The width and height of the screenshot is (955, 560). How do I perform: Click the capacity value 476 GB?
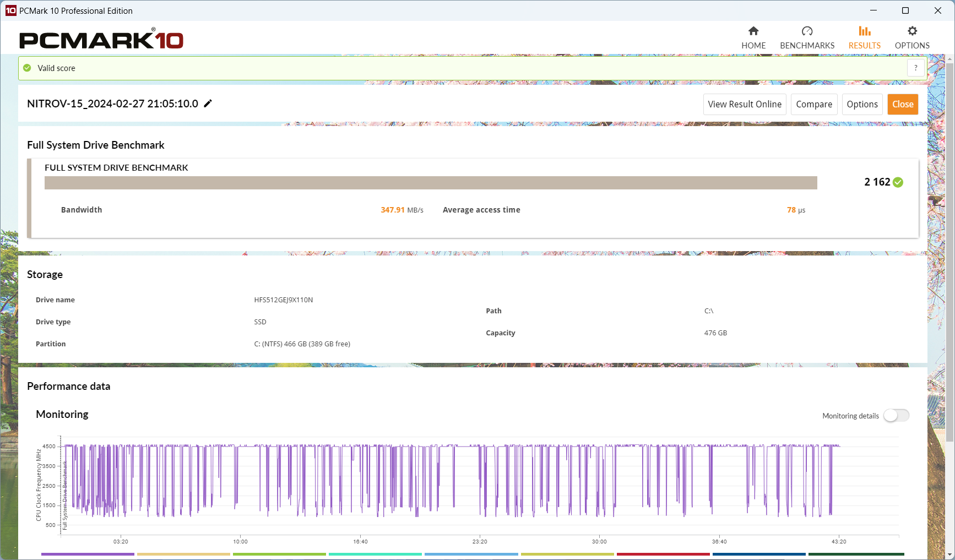click(715, 333)
